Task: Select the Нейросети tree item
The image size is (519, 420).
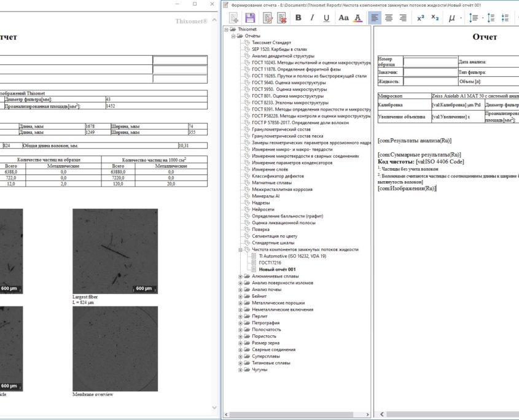Action: click(x=263, y=209)
